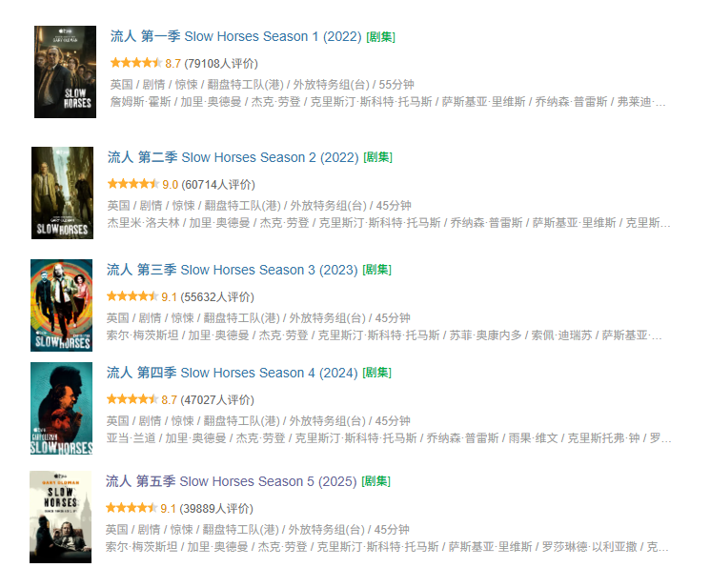Viewport: 710px width, 588px height.
Task: Click the 流人 第一季 Season 1 (2022) title
Action: [x=236, y=36]
